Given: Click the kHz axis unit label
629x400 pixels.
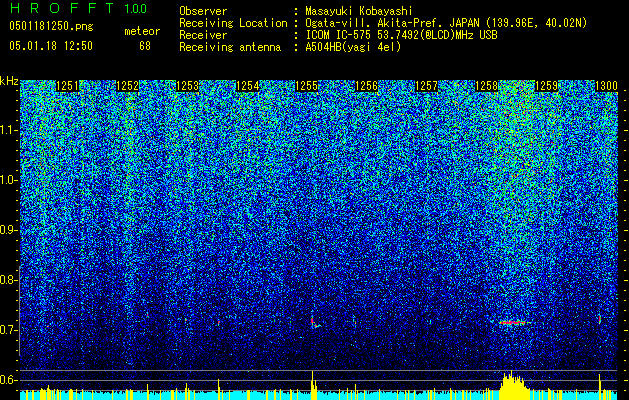Looking at the screenshot, I should 9,81.
